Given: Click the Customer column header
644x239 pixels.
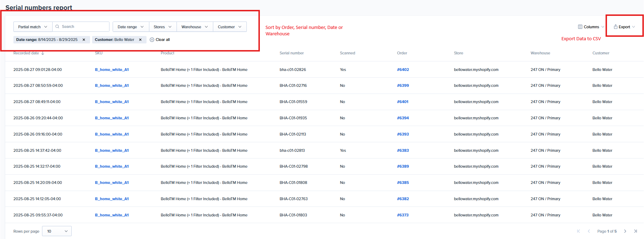Looking at the screenshot, I should (x=601, y=53).
